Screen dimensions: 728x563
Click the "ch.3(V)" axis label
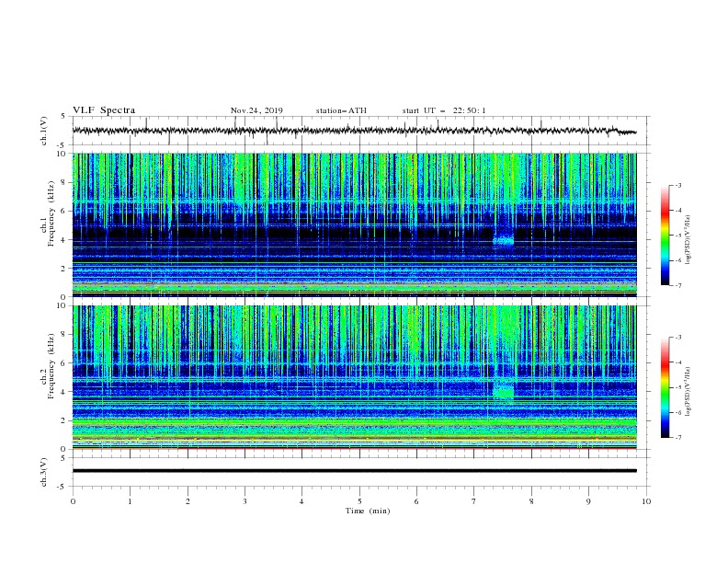pyautogui.click(x=44, y=472)
